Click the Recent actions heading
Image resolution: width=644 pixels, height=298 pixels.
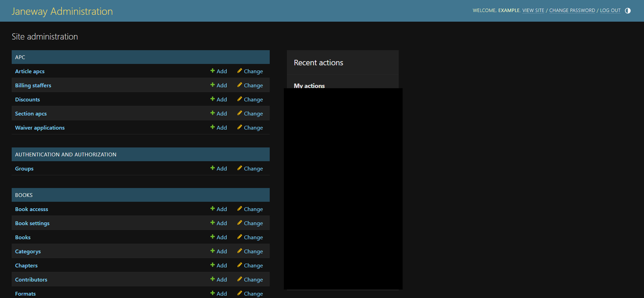(x=319, y=63)
